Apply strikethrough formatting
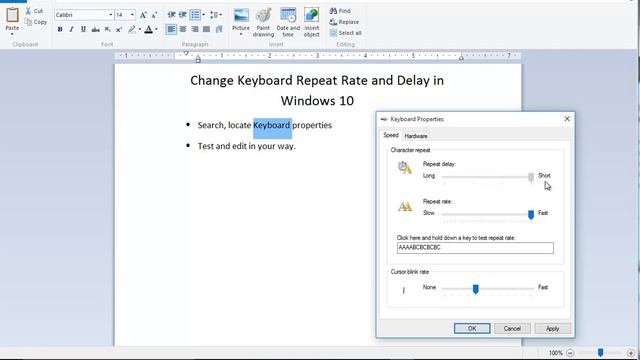640x360 pixels. [x=95, y=29]
